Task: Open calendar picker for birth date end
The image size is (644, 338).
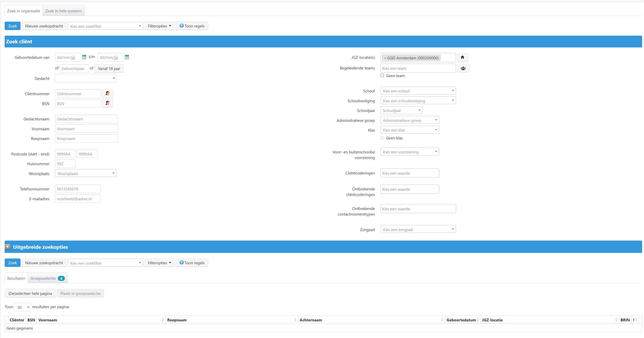Action: tap(127, 57)
